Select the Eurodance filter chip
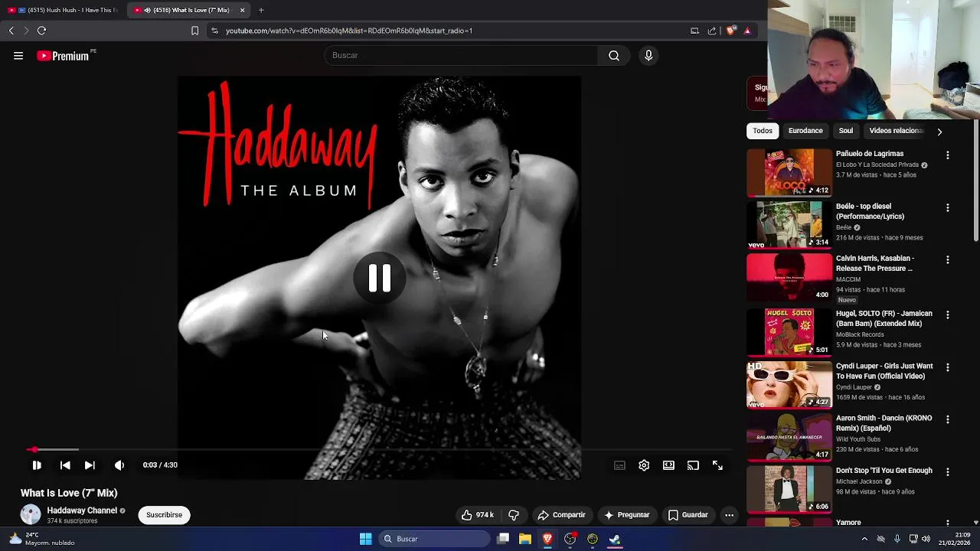 [x=805, y=131]
